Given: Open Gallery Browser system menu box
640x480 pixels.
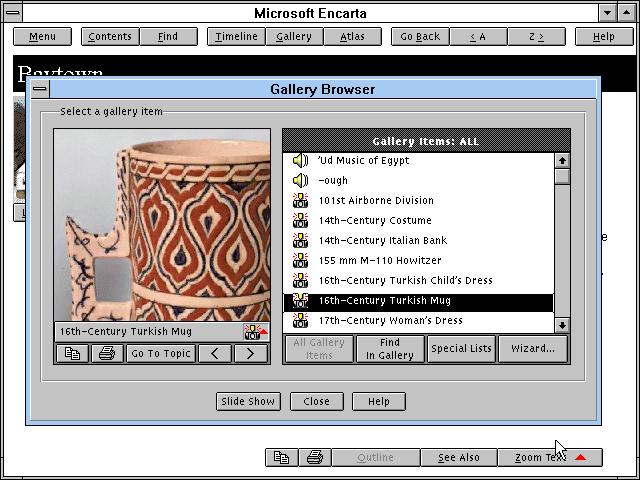Looking at the screenshot, I should point(40,89).
